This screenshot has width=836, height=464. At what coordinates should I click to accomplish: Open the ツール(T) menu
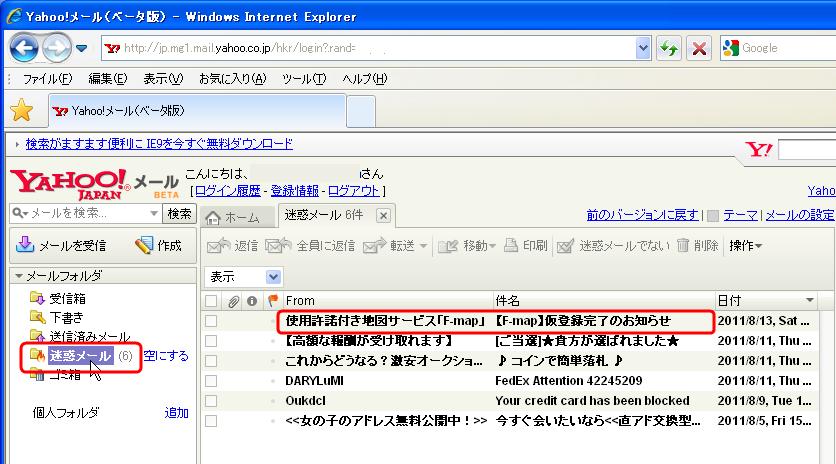pos(304,79)
